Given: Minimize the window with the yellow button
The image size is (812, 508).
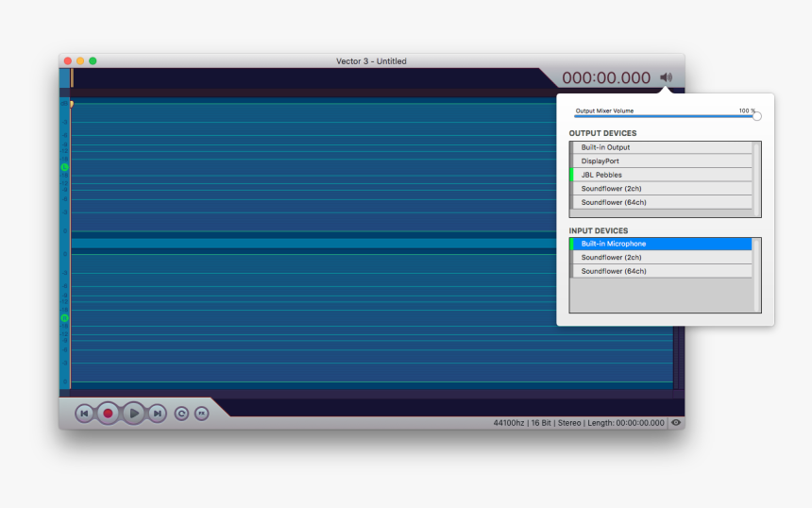Looking at the screenshot, I should [x=80, y=61].
